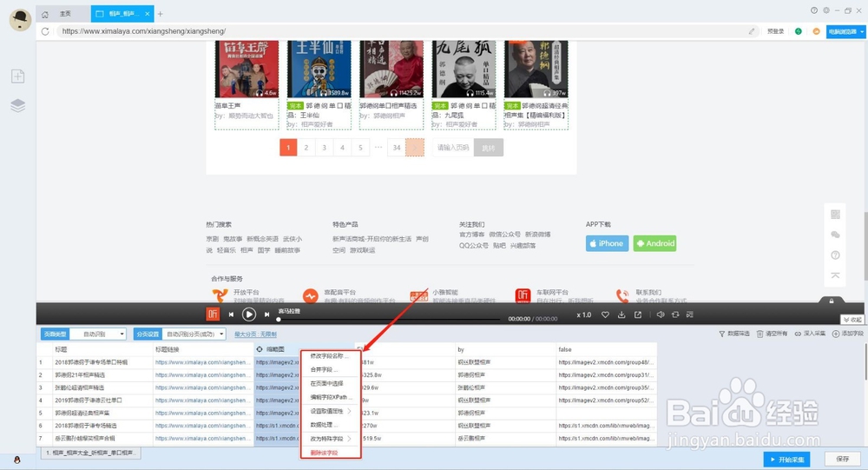Click the target icon in 缩略图 column header
Image resolution: width=868 pixels, height=470 pixels.
(x=259, y=349)
